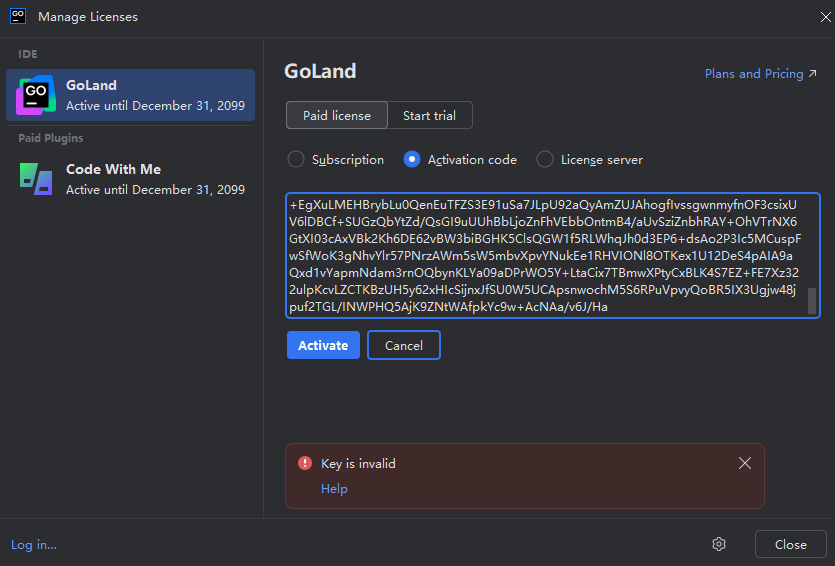835x566 pixels.
Task: Click the code line ending "v6J/Ha"
Action: (x=448, y=307)
